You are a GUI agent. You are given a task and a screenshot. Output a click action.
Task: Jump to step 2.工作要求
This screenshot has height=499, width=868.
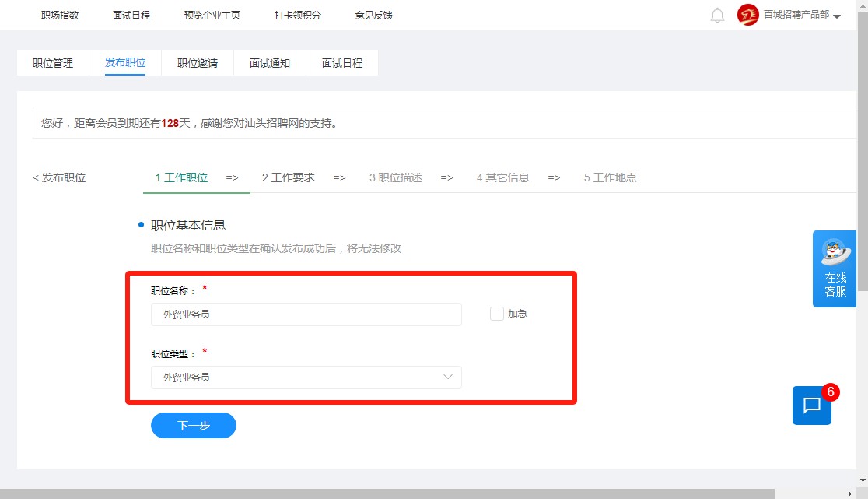288,177
